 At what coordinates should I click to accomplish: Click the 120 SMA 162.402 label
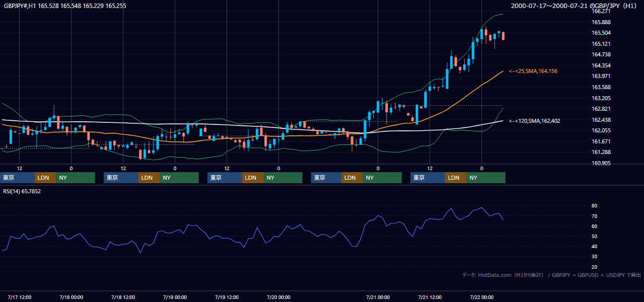click(535, 121)
